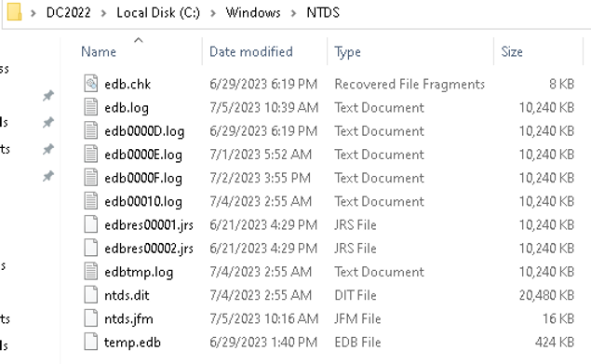Select the edb00010.log file name
This screenshot has height=364, width=591.
(x=143, y=201)
